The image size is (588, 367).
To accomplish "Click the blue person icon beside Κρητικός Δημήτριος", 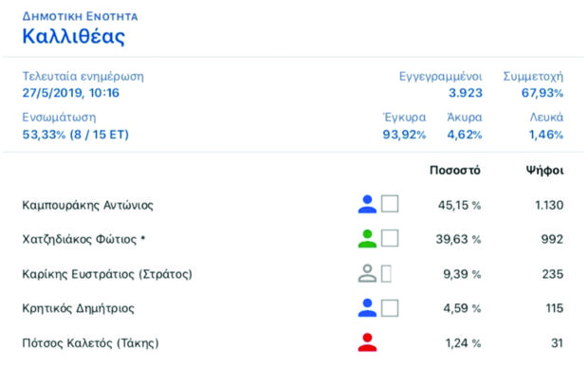I will [x=367, y=308].
